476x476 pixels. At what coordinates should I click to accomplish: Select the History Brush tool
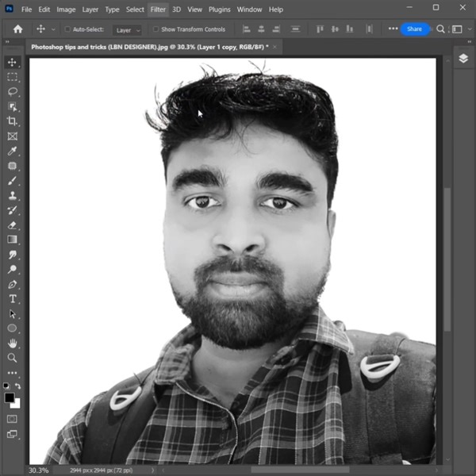click(12, 210)
